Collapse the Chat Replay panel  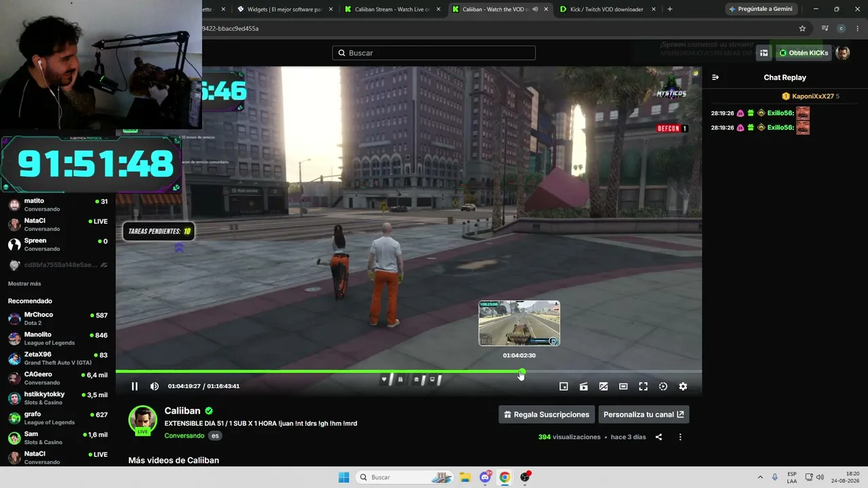click(715, 77)
